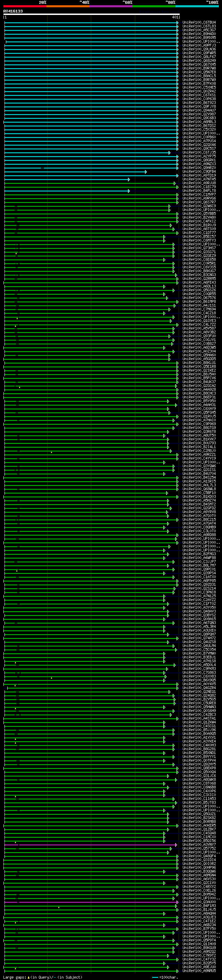Screen dimensions: 222x980
Task: Select hit UniRef100_Q9FJY8
Action: (199, 106)
